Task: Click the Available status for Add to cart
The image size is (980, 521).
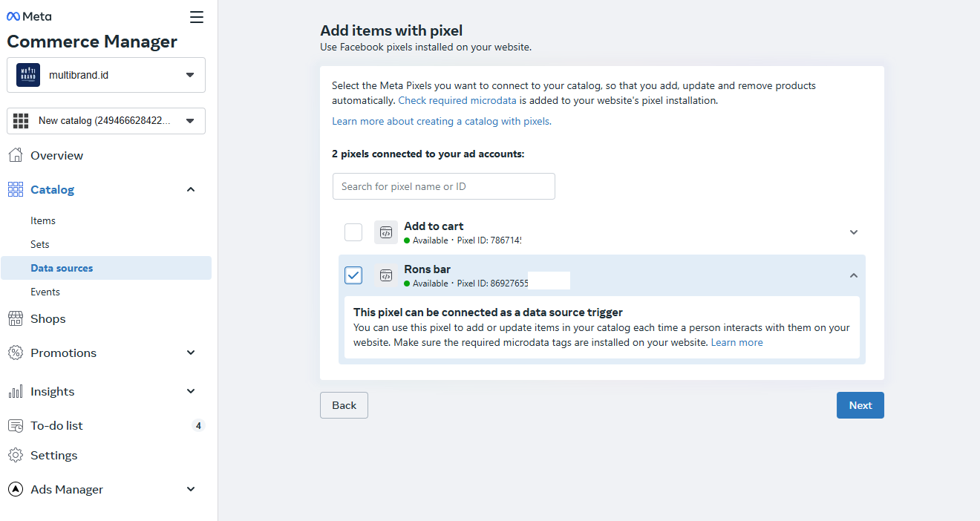Action: [426, 240]
